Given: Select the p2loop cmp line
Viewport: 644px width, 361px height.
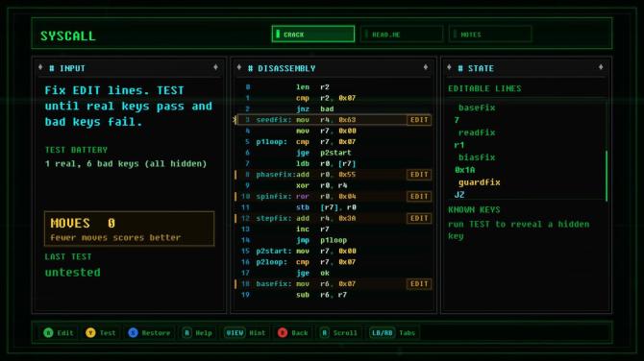Looking at the screenshot, I should 334,262.
